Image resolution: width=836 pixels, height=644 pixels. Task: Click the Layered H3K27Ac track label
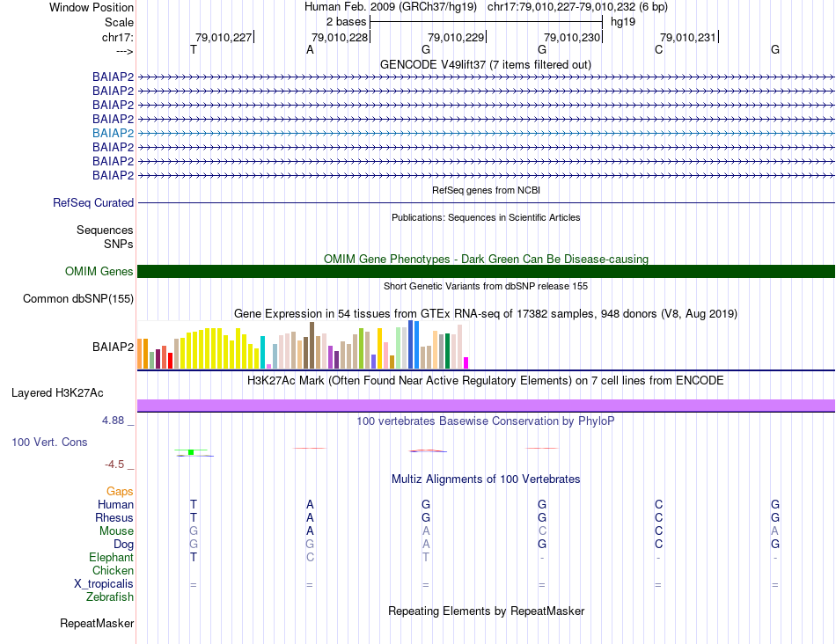tap(57, 393)
